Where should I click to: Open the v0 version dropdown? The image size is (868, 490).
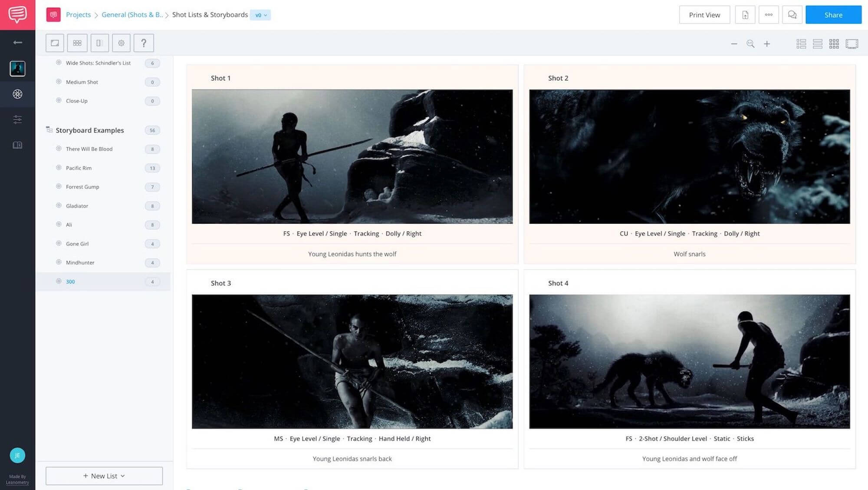(260, 15)
